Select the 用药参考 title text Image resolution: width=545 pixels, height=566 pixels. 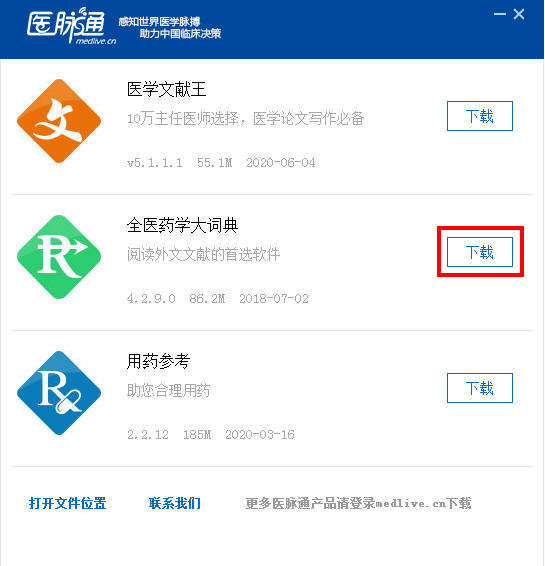click(x=158, y=361)
